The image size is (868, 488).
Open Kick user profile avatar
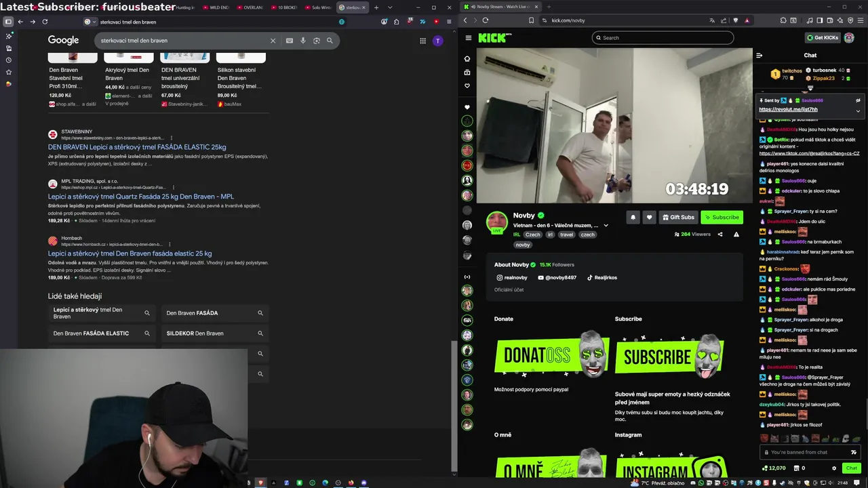click(849, 38)
